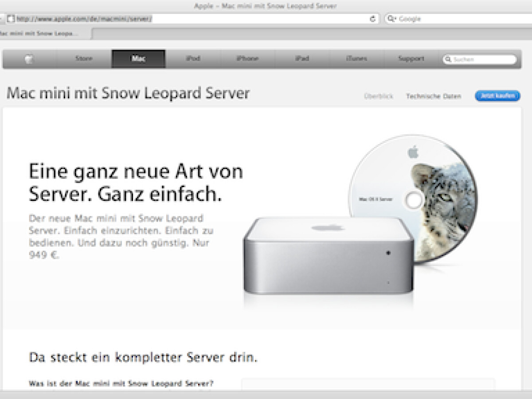Switch to the Store section
532x399 pixels.
point(84,58)
